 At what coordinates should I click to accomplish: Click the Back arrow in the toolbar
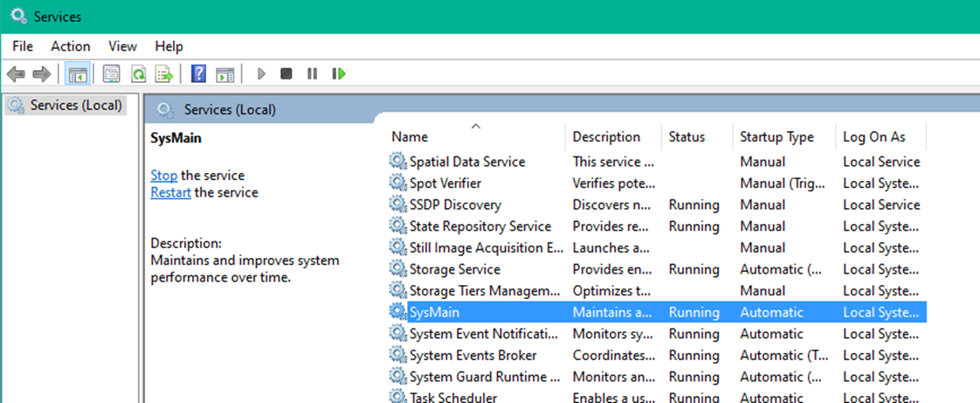[x=15, y=74]
